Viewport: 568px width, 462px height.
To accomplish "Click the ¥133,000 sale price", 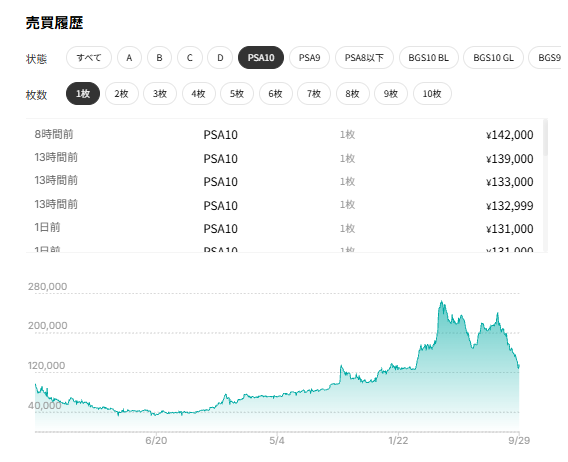I will point(510,182).
